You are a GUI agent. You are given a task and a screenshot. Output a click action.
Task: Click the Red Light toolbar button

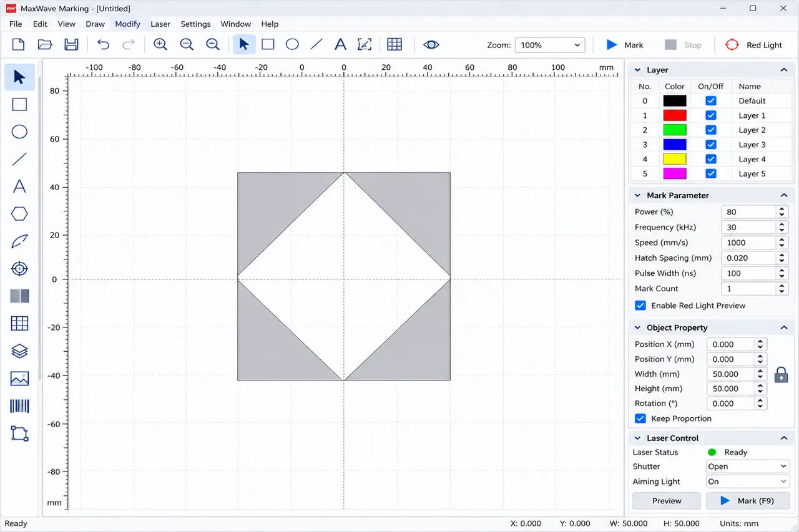coord(753,45)
